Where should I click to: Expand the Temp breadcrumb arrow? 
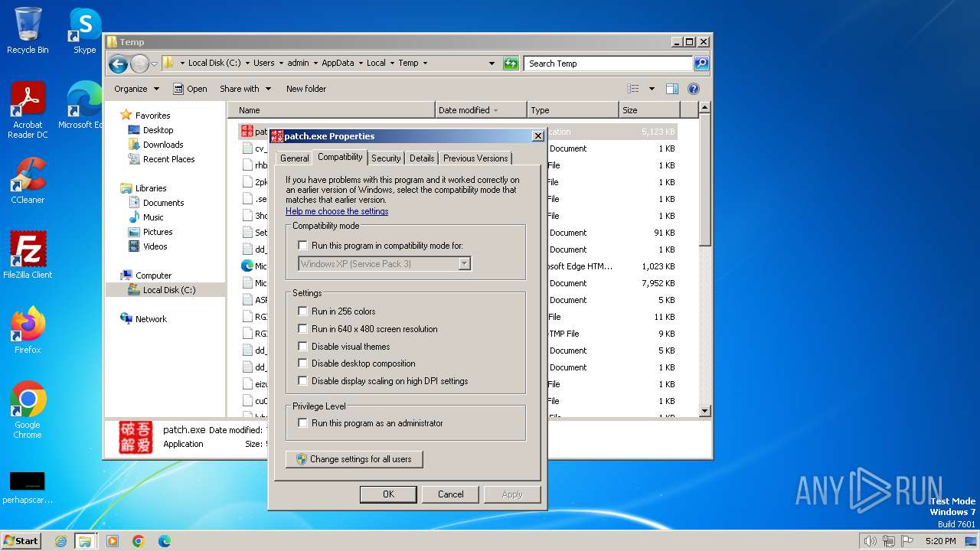(425, 64)
